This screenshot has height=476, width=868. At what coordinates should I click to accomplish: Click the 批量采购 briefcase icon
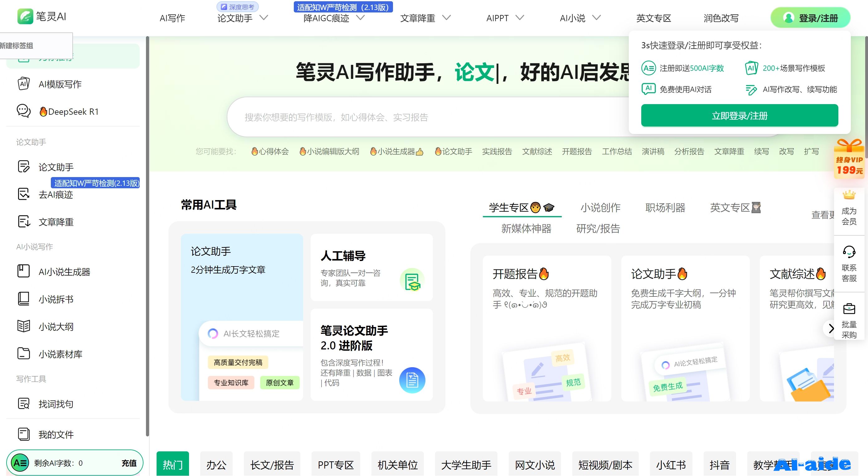click(849, 309)
